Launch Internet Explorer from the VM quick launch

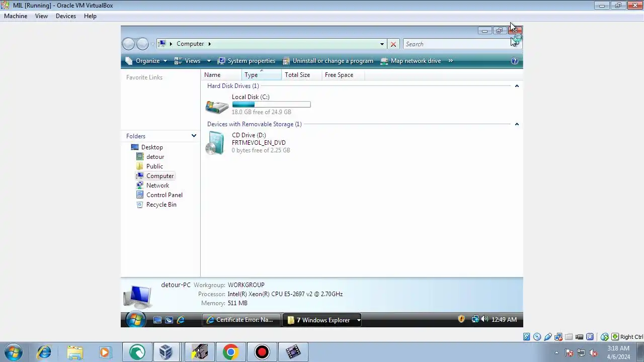181,320
